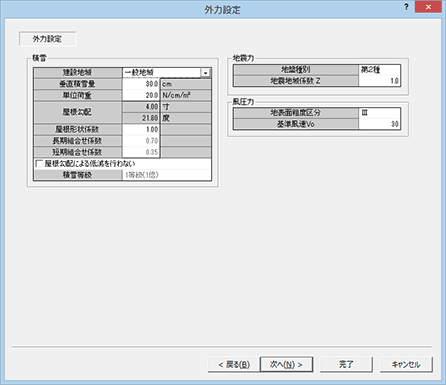Click the 長期組合せ係数 value 0.70
The width and height of the screenshot is (446, 385).
(141, 141)
